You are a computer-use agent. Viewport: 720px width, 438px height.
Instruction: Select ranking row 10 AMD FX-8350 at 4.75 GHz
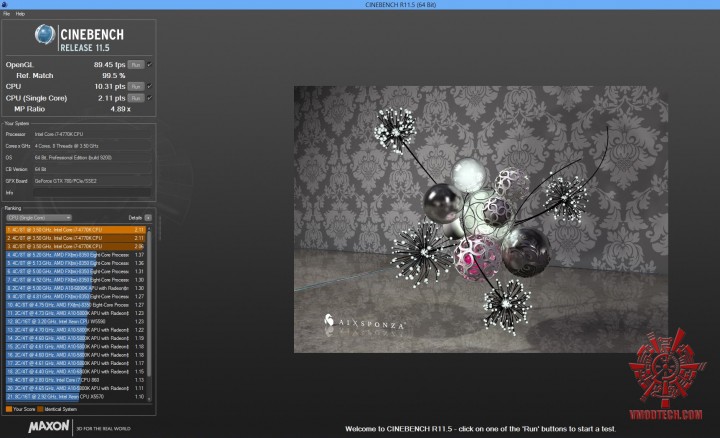coord(76,305)
